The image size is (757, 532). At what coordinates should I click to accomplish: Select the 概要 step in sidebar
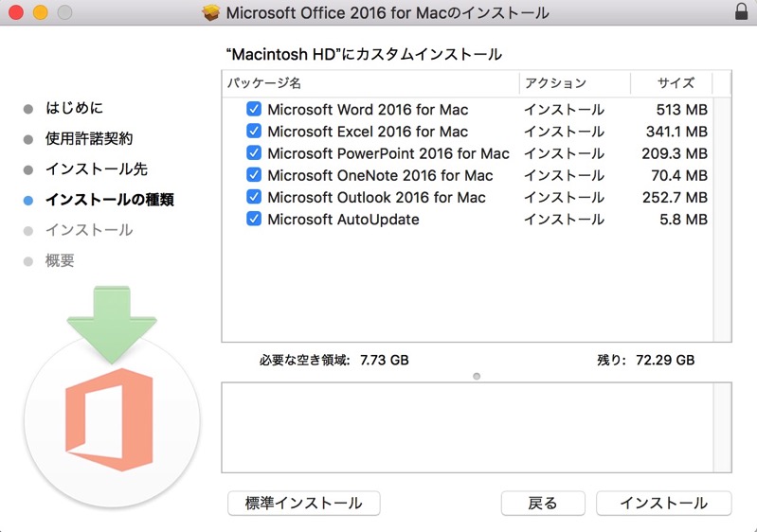60,261
